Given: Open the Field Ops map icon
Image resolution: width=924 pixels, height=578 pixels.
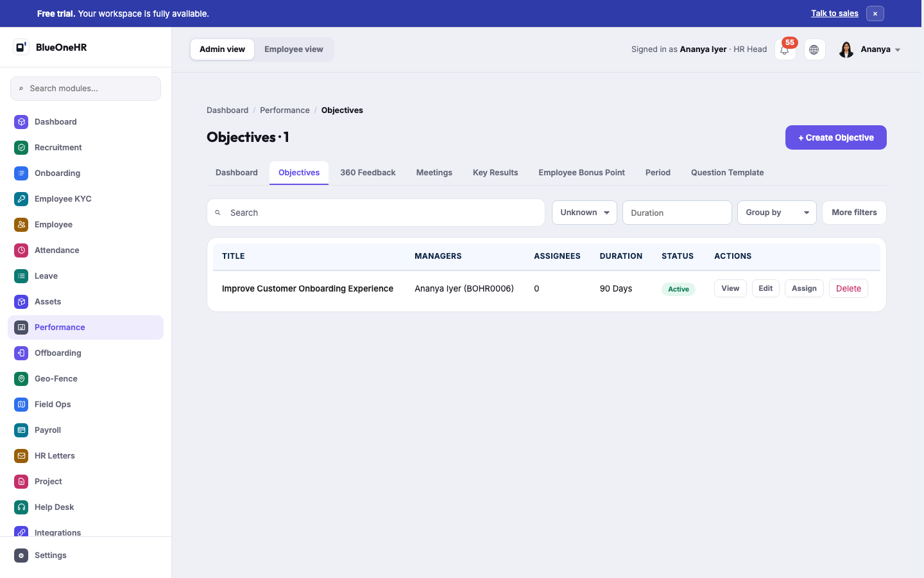Looking at the screenshot, I should pos(21,405).
